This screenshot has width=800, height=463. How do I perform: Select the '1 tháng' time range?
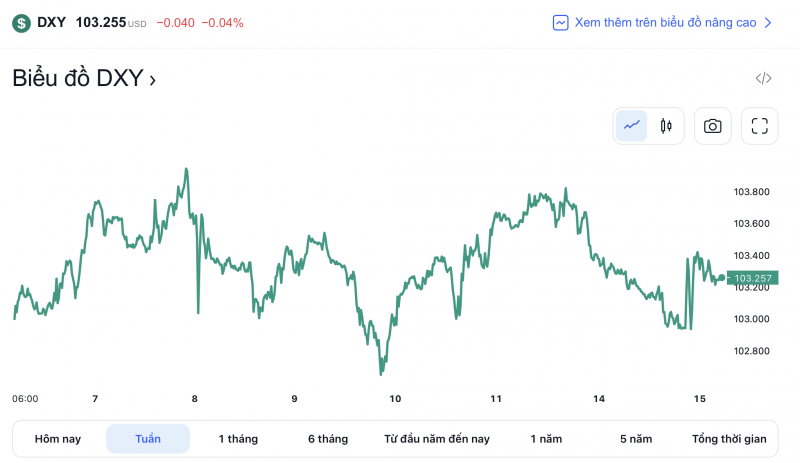(x=237, y=439)
